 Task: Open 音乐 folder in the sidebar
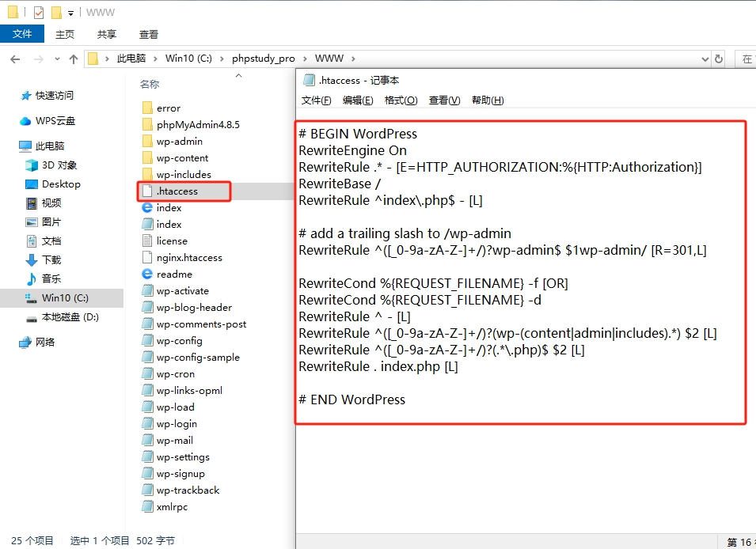click(44, 278)
